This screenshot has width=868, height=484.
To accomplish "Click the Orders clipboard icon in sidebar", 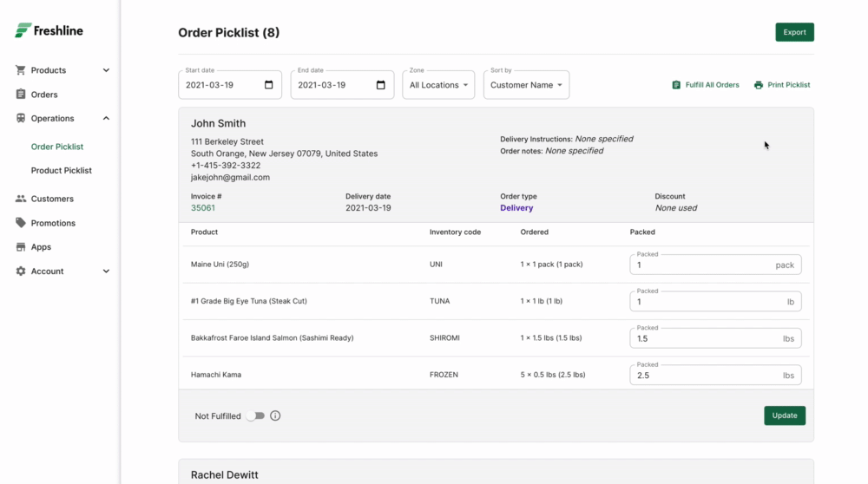I will [21, 95].
